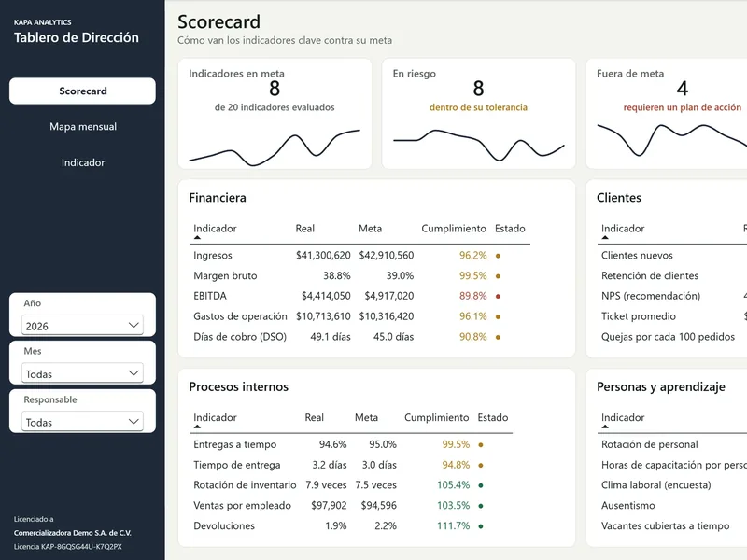Select Ticket promedio row
Screen dimensions: 747x560
pyautogui.click(x=639, y=316)
